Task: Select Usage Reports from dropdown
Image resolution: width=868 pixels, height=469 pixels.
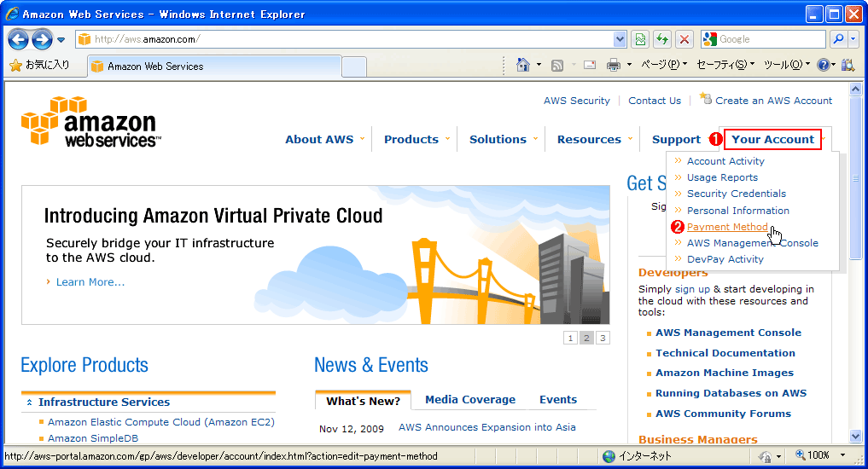Action: pos(722,177)
